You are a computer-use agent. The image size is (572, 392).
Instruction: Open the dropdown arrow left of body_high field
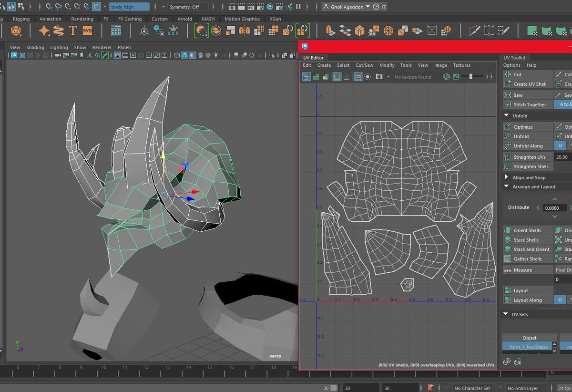[x=105, y=7]
